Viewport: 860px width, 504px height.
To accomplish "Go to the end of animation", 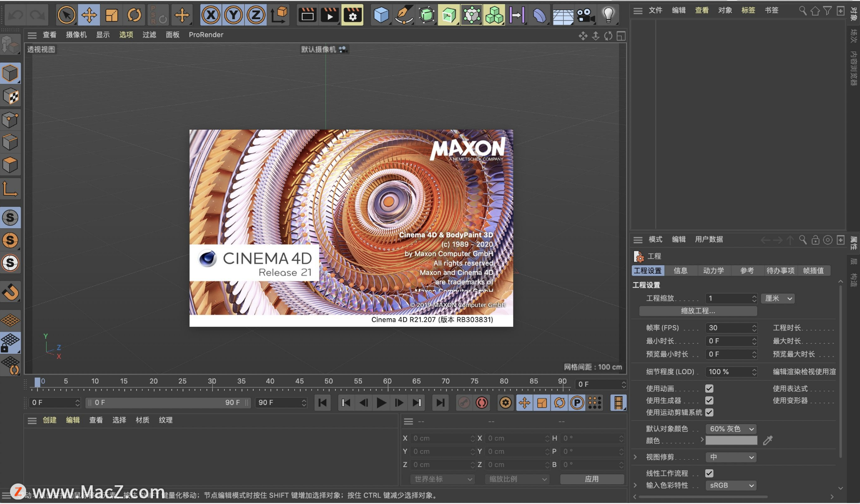I will click(x=440, y=403).
